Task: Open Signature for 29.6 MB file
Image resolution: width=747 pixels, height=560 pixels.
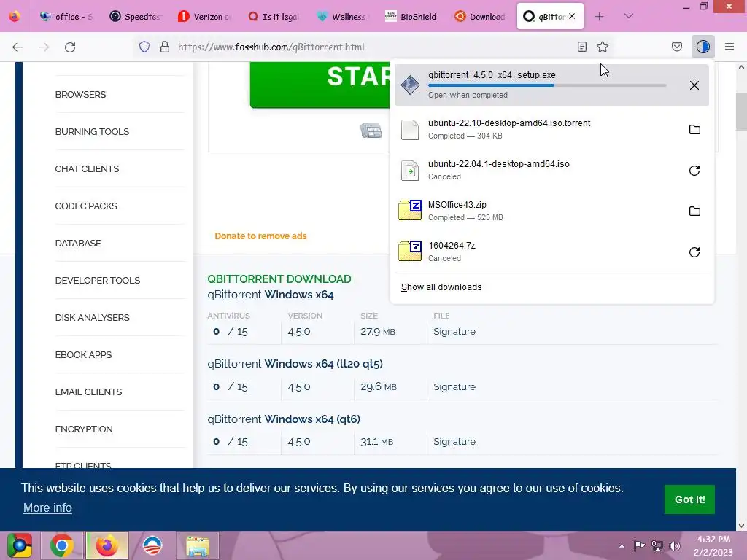Action: click(x=454, y=386)
